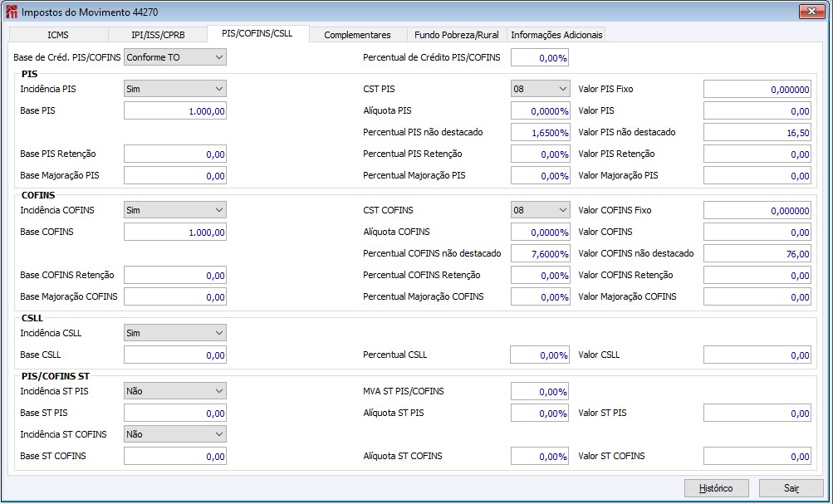Select the Fundo Pobreza/Rural tab
Image resolution: width=833 pixels, height=504 pixels.
coord(457,35)
